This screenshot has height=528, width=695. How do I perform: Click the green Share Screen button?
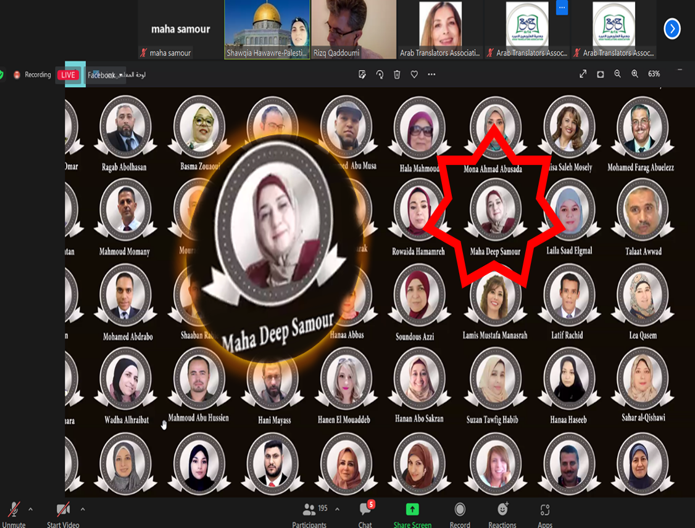click(x=412, y=511)
